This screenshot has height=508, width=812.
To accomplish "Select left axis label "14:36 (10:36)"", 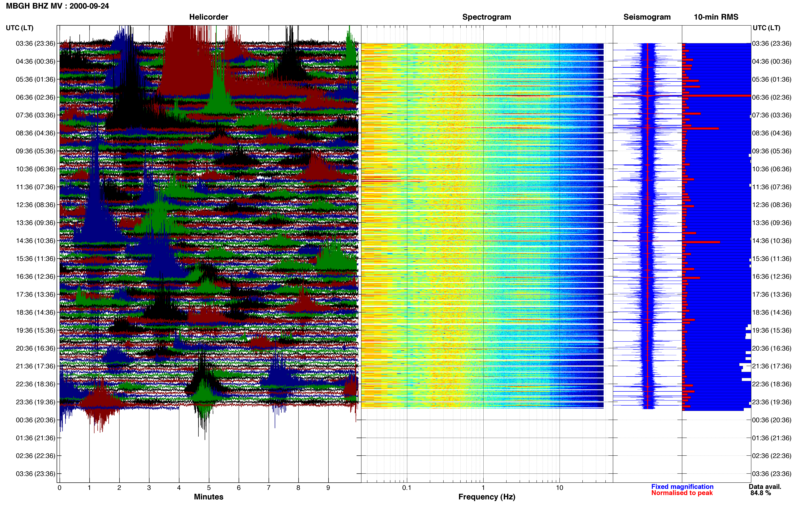I will [35, 241].
